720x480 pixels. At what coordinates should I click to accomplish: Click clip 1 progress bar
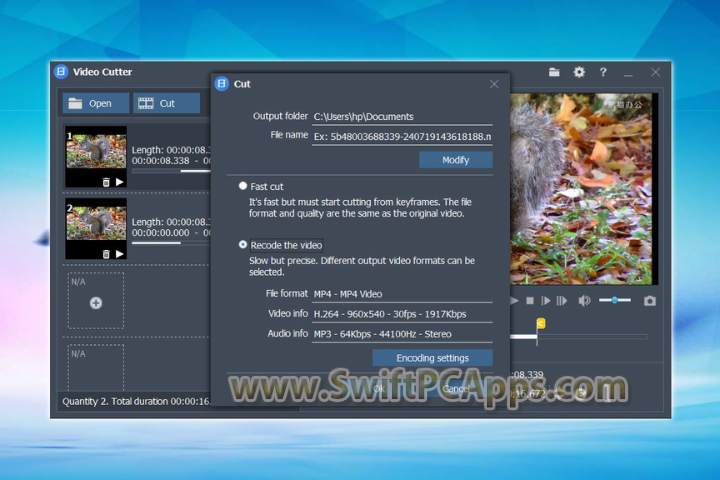pyautogui.click(x=171, y=171)
